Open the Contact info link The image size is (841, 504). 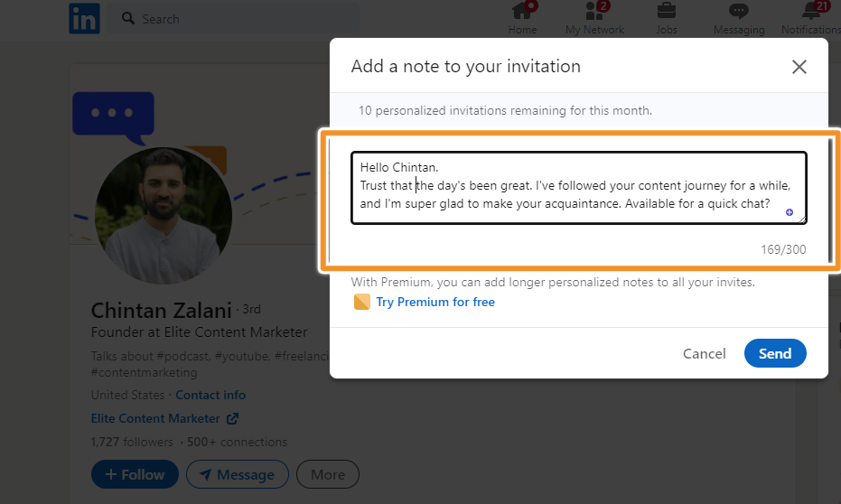(210, 395)
